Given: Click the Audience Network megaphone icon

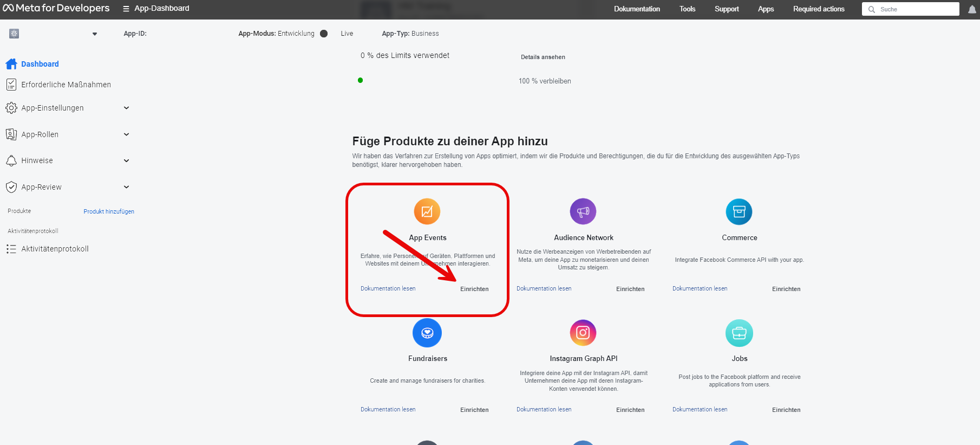Looking at the screenshot, I should point(583,211).
